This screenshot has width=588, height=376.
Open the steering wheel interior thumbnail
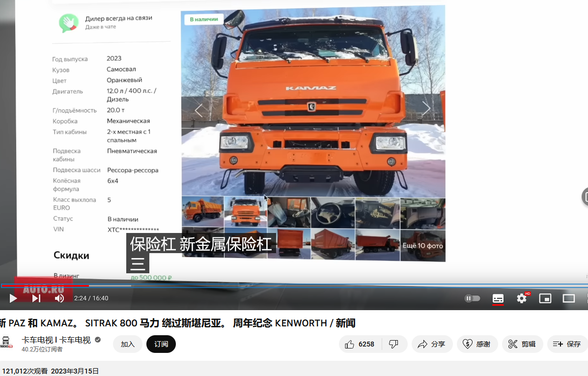click(333, 213)
